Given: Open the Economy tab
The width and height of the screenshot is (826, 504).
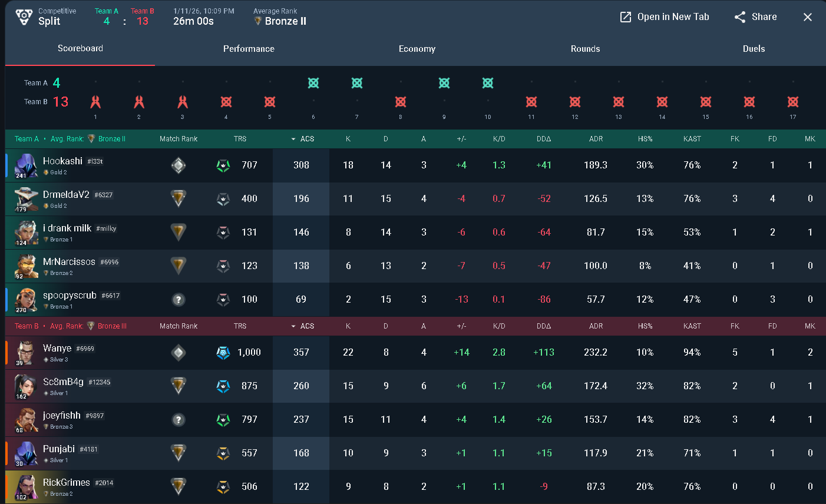Looking at the screenshot, I should coord(417,49).
